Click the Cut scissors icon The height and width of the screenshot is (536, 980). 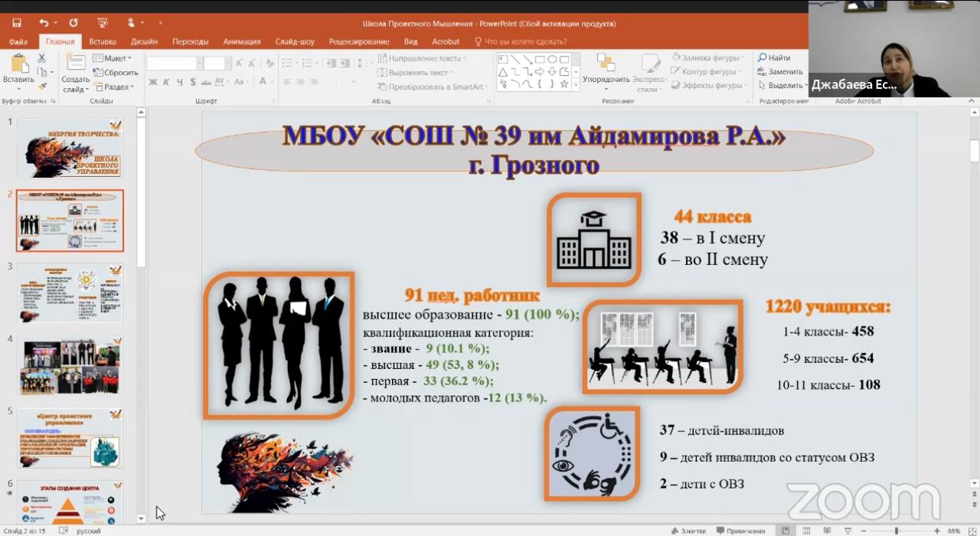tap(42, 59)
